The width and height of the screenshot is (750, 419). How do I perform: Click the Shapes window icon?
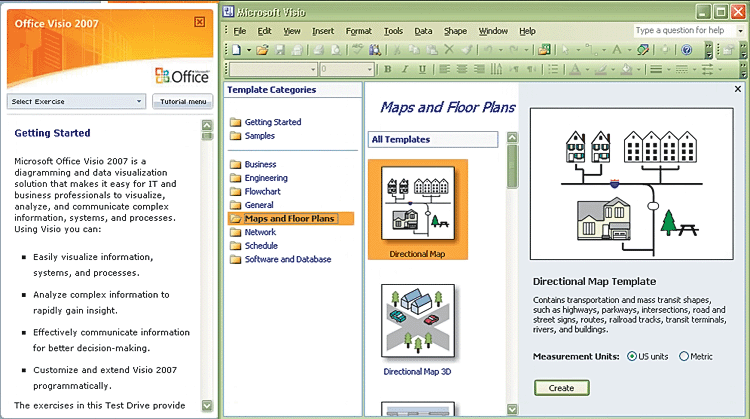pyautogui.click(x=544, y=49)
